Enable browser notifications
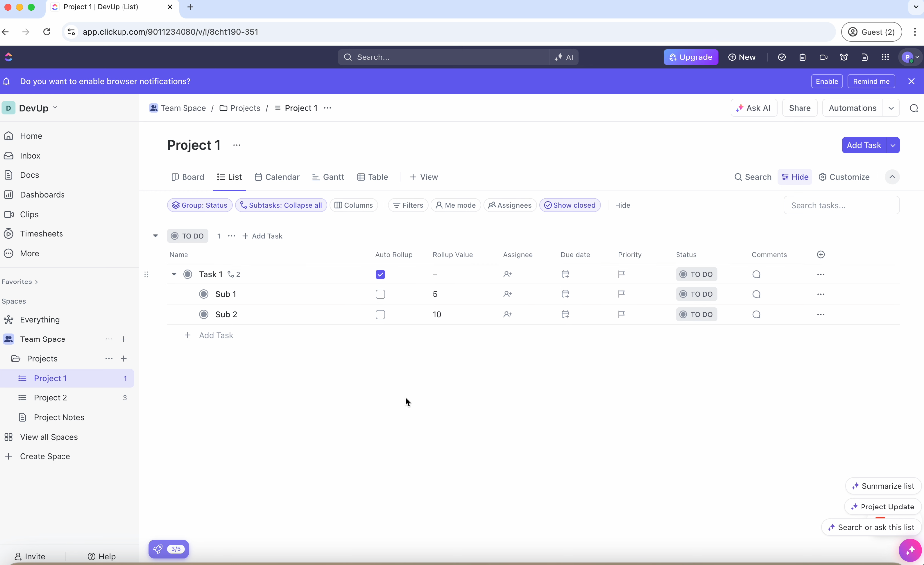Viewport: 924px width, 565px height. (x=826, y=81)
